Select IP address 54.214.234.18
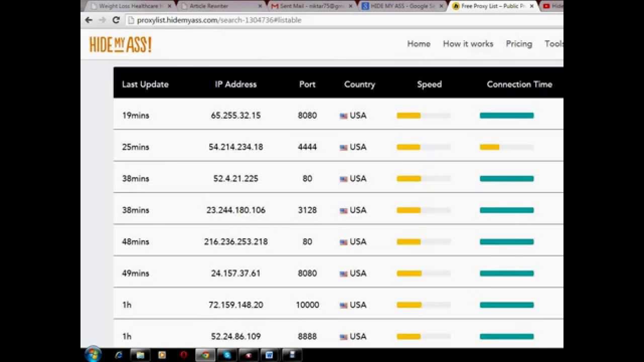The width and height of the screenshot is (644, 362). click(236, 147)
